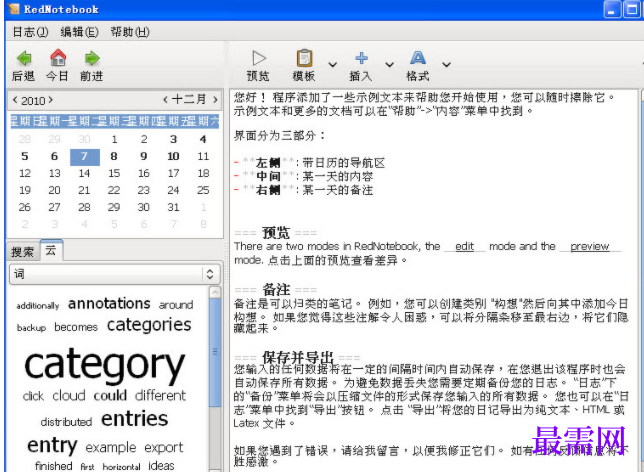
Task: Click the word 'finished' in cloud
Action: (x=54, y=466)
